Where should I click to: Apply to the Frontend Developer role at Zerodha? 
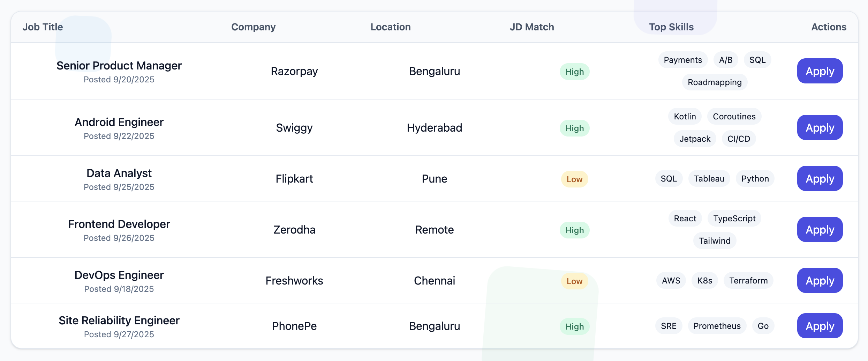click(x=820, y=229)
